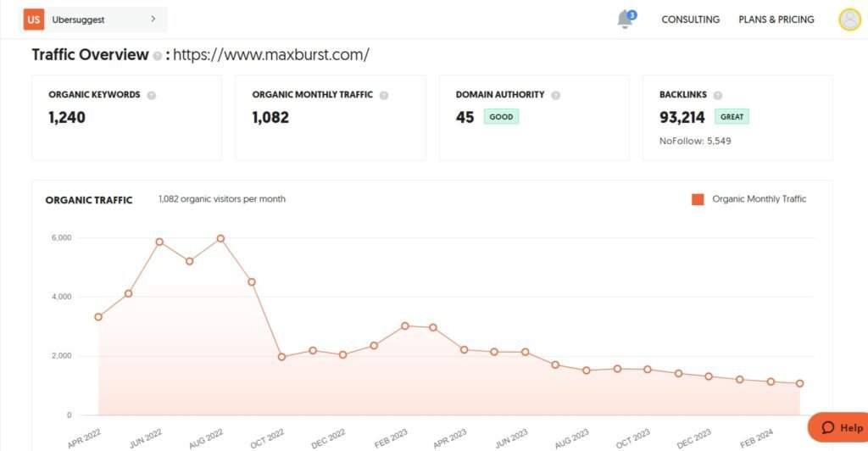The image size is (868, 451).
Task: Open the user profile avatar
Action: (849, 19)
